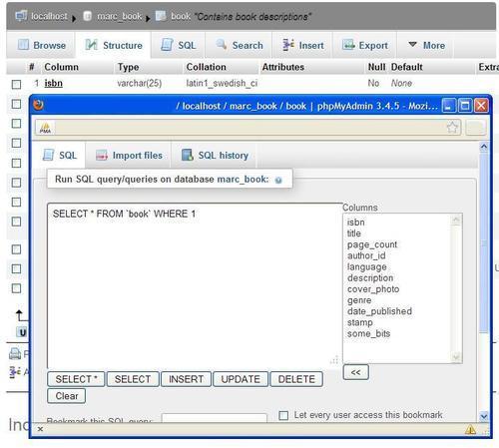Select title in the Columns list

point(354,233)
